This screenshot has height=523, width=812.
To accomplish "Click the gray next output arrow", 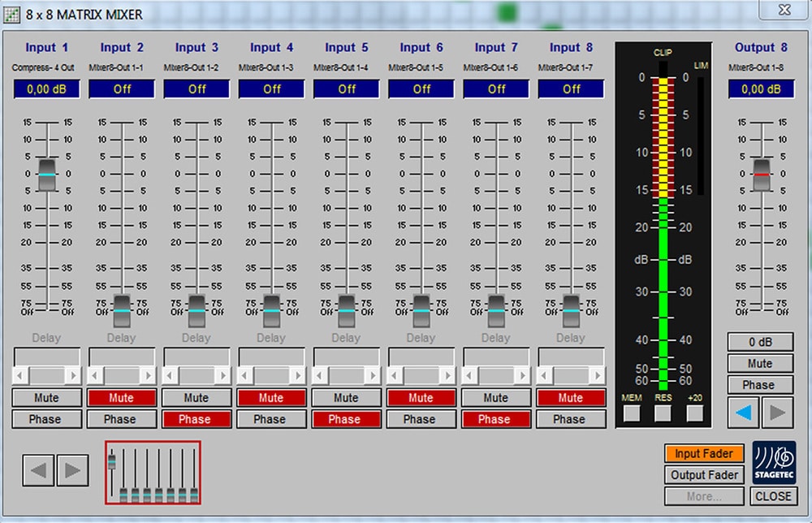I will click(778, 412).
